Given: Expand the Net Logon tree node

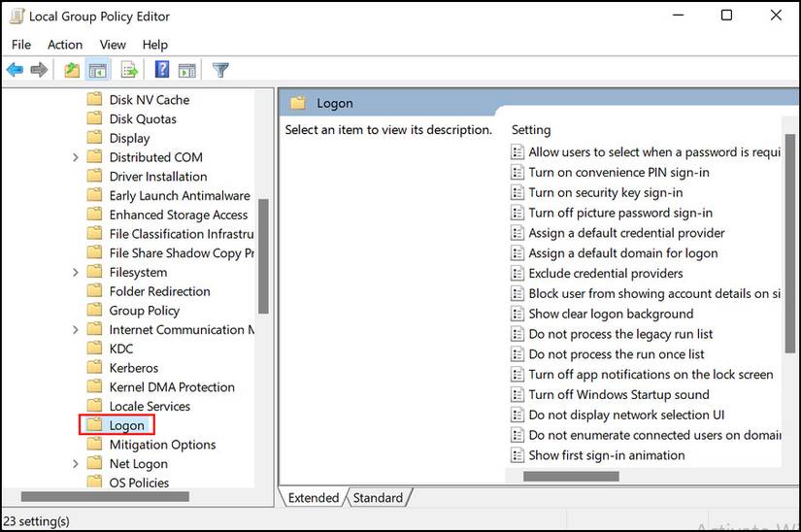Looking at the screenshot, I should (x=75, y=464).
